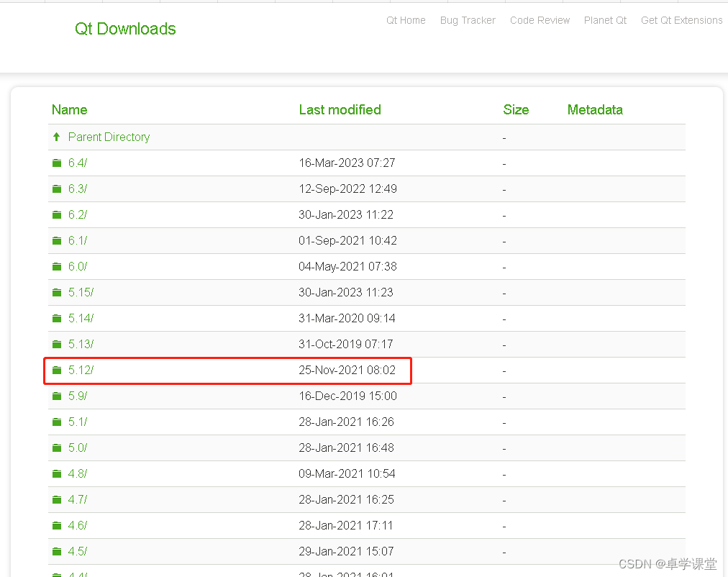The width and height of the screenshot is (728, 577).
Task: Select date text 09-Mar-2021 10:54
Action: click(x=347, y=474)
